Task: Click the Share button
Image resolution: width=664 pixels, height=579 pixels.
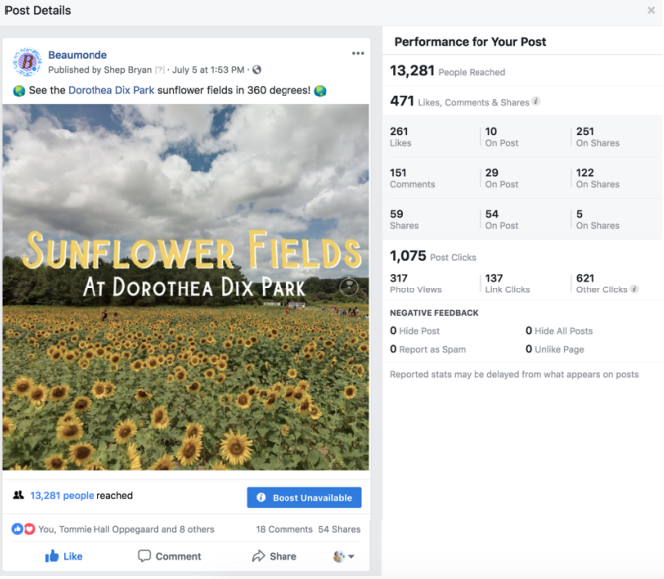Action: click(274, 556)
